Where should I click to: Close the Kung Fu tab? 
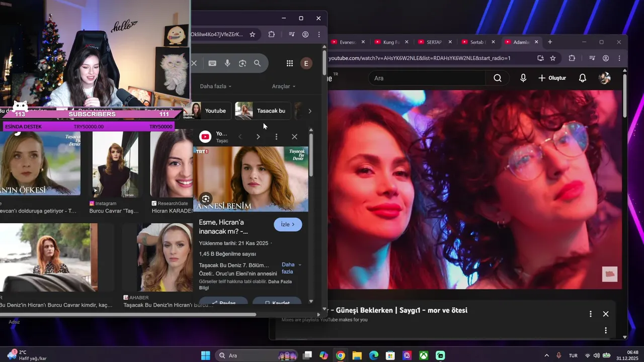point(407,42)
